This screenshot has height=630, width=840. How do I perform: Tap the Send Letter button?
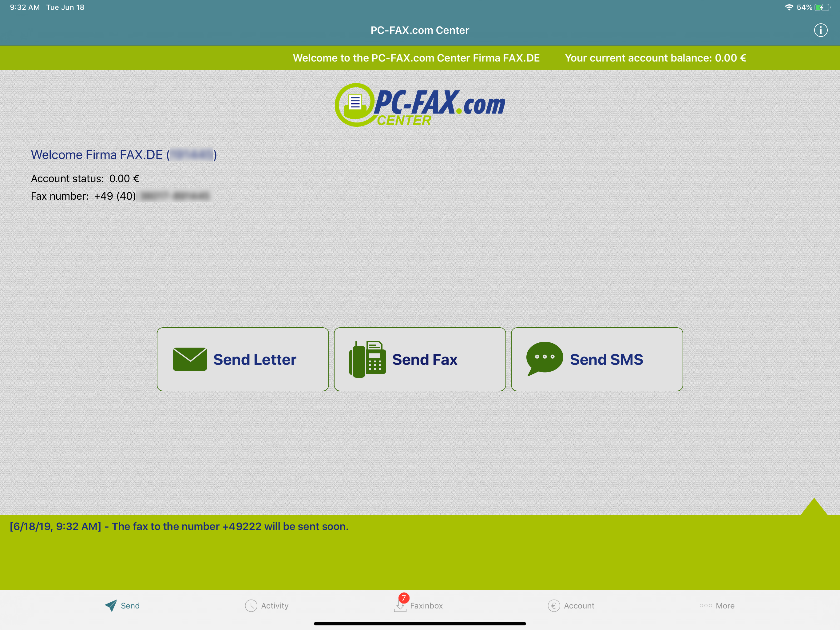(243, 359)
